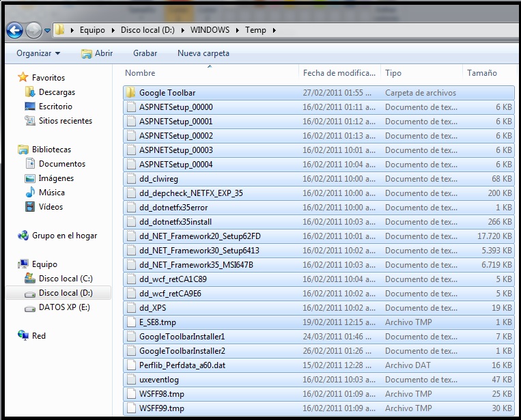Click dd_NET_Framework30_Setup6413 file name
Image resolution: width=521 pixels, height=420 pixels.
(x=199, y=251)
